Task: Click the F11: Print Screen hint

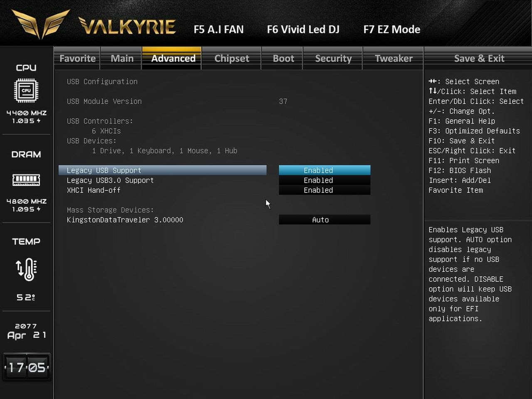Action: [x=464, y=160]
